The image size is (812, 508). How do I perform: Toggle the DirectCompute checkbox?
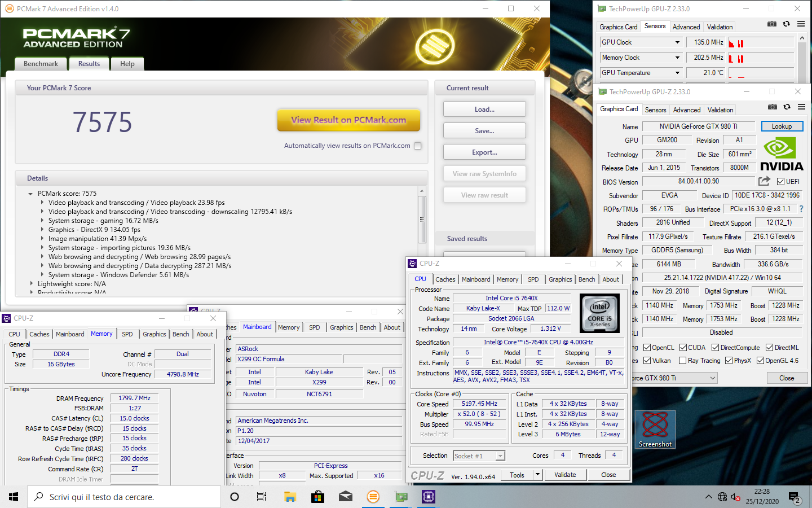pyautogui.click(x=715, y=348)
